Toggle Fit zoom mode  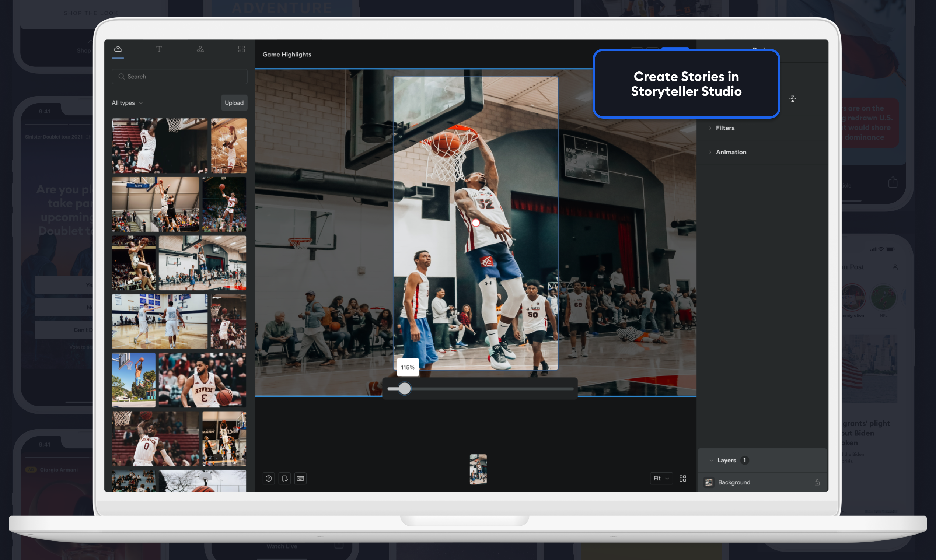pos(660,479)
